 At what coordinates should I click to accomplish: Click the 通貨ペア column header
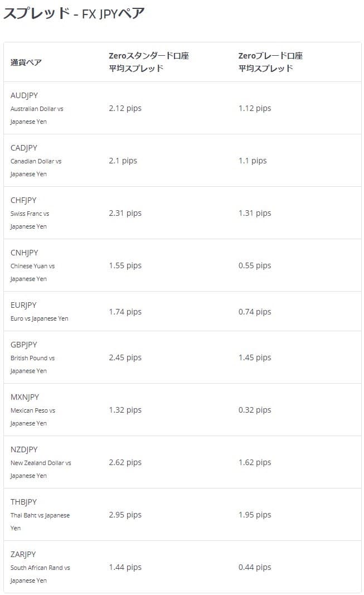pos(26,62)
